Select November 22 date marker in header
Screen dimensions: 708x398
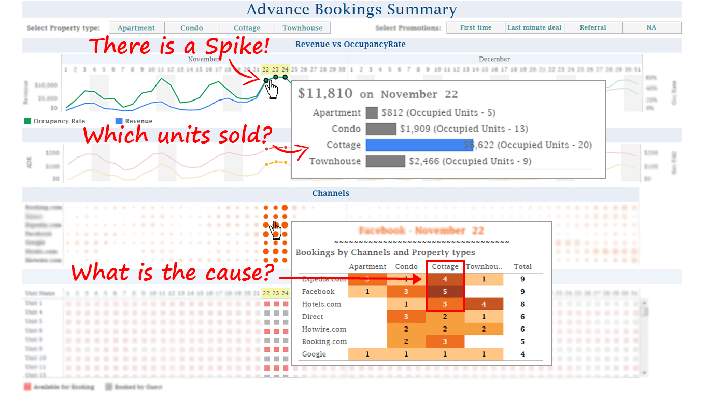[266, 70]
